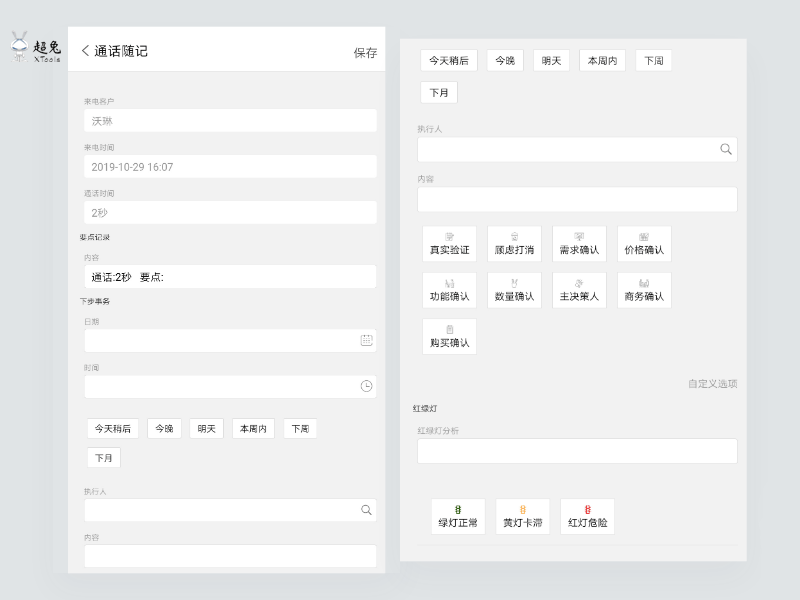Choose the 价格确认 content tag

[643, 244]
